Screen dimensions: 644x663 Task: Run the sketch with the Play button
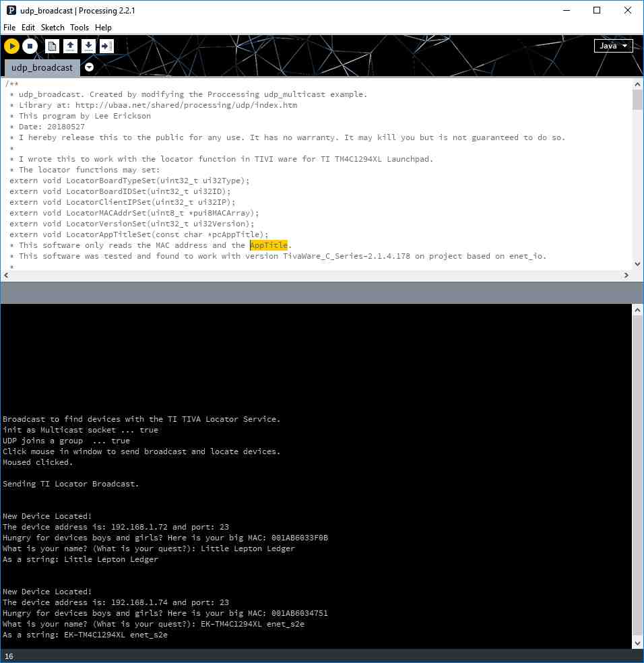pos(12,46)
